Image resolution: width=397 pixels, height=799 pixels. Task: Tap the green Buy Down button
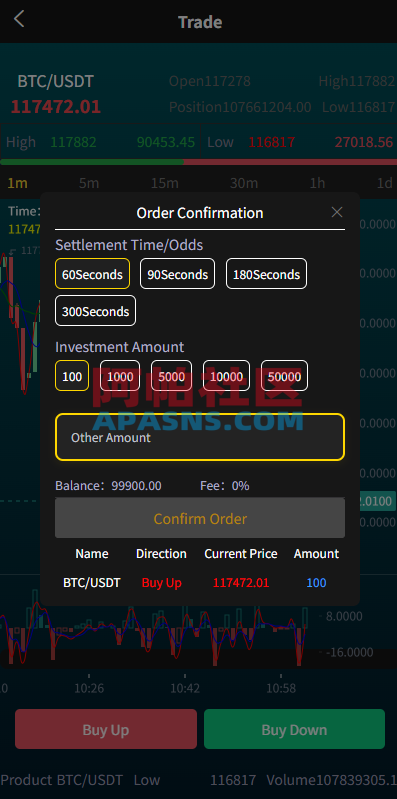click(294, 729)
